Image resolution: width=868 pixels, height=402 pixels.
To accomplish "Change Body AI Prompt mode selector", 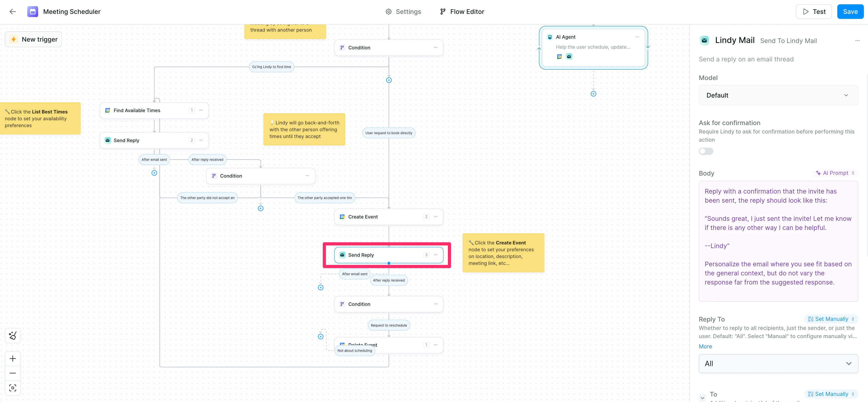I will [835, 173].
